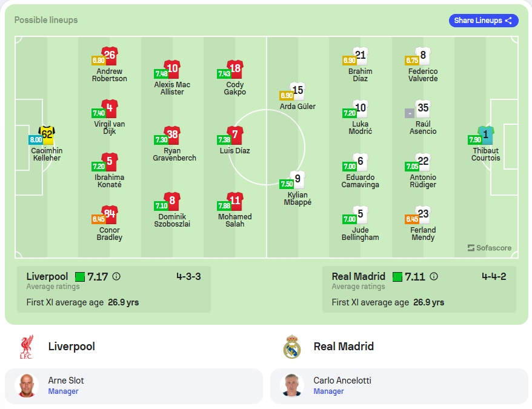
Task: Select Mohamed Salah's number 11 jersey
Action: pos(235,201)
